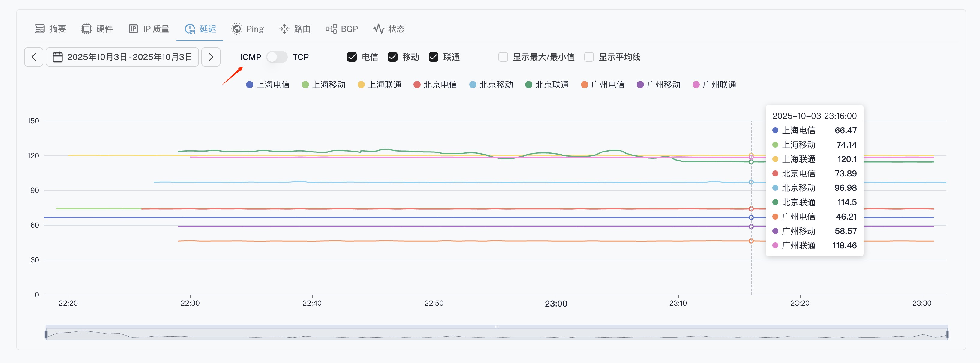The image size is (980, 363).
Task: Open the date range picker field
Action: (x=129, y=57)
